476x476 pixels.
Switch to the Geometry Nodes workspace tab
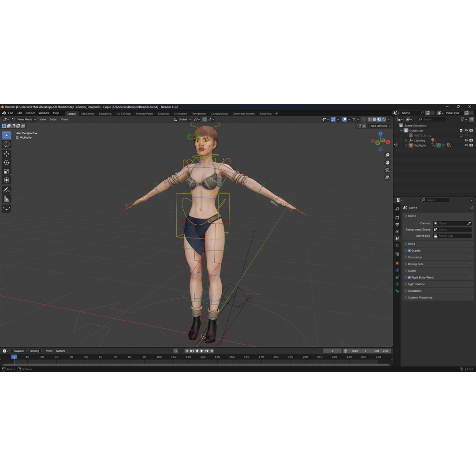243,114
